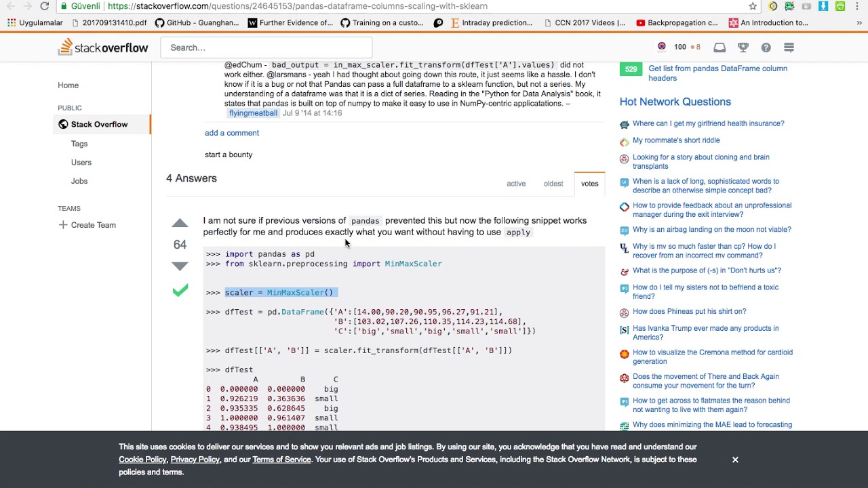The image size is (868, 488).
Task: Reload the page with browser refresh icon
Action: click(44, 6)
